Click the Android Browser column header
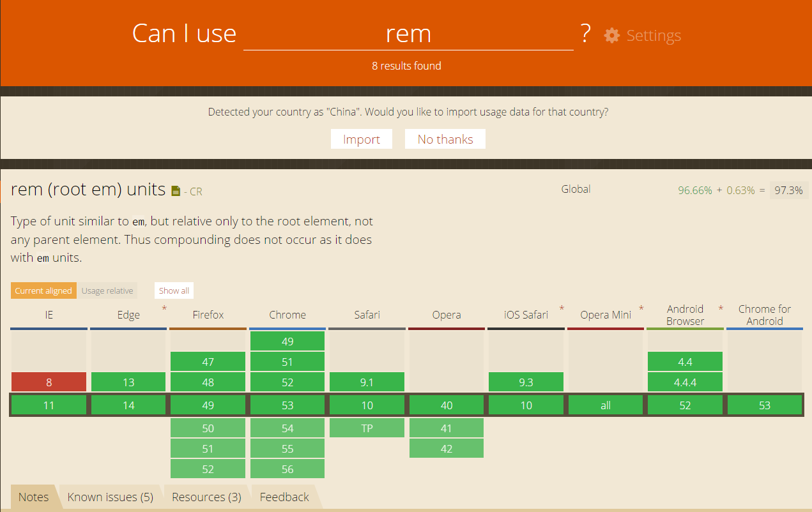 685,315
